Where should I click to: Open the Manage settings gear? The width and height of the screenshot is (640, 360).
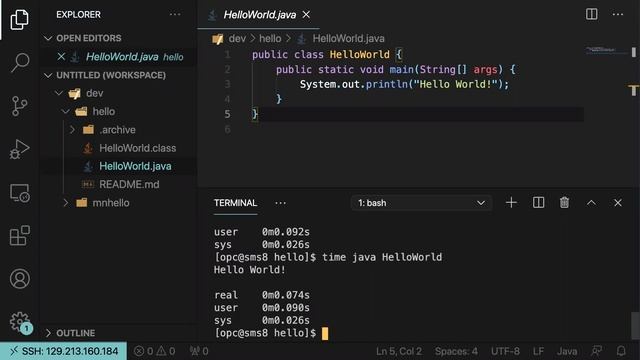20,322
